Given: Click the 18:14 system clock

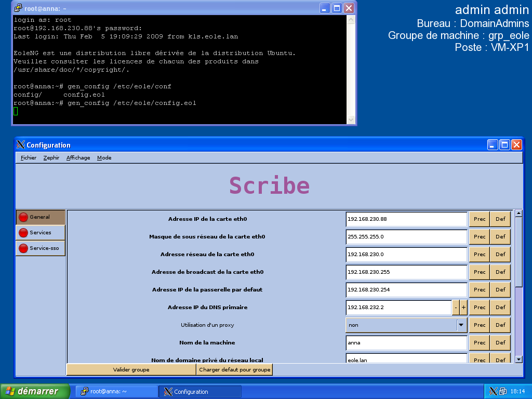Looking at the screenshot, I should pyautogui.click(x=517, y=392).
